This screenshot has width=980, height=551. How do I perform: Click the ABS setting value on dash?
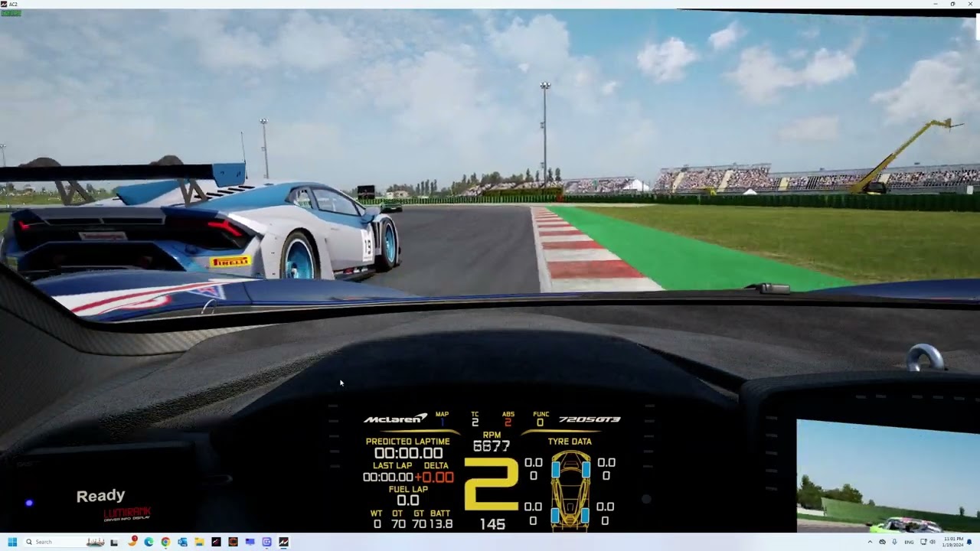(508, 422)
